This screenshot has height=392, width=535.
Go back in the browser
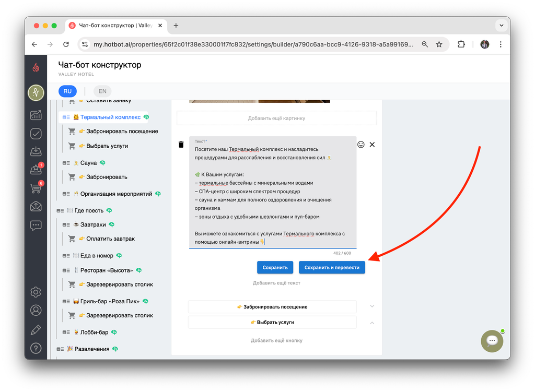pos(34,44)
